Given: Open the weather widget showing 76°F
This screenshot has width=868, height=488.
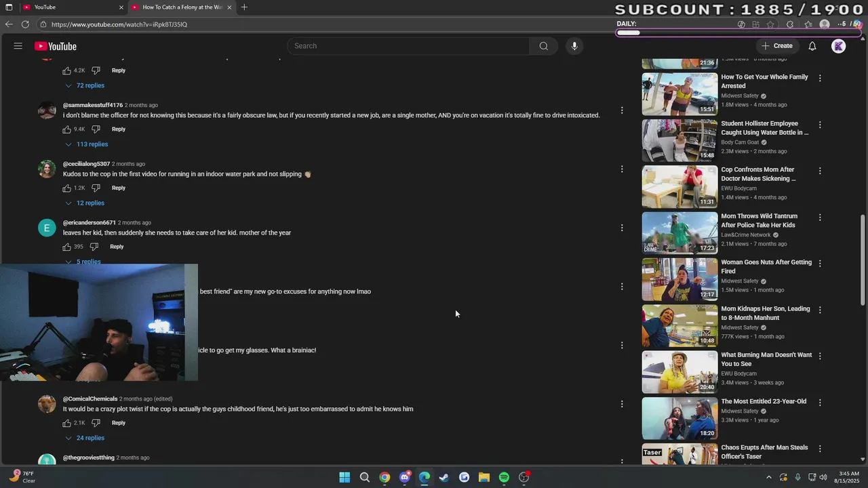Looking at the screenshot, I should pyautogui.click(x=22, y=477).
